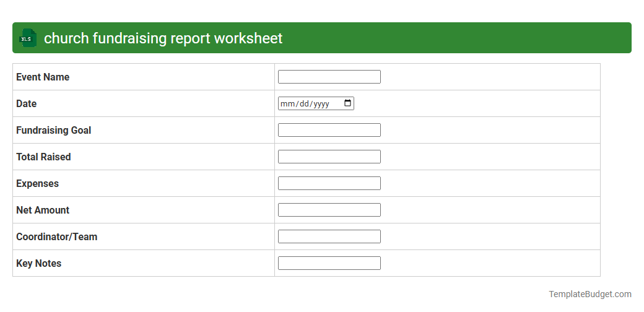The height and width of the screenshot is (312, 644).
Task: Select the Expenses input field
Action: [329, 183]
